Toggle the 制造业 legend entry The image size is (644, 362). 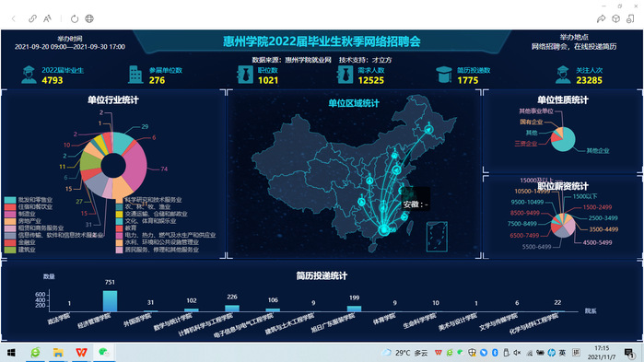click(x=20, y=214)
